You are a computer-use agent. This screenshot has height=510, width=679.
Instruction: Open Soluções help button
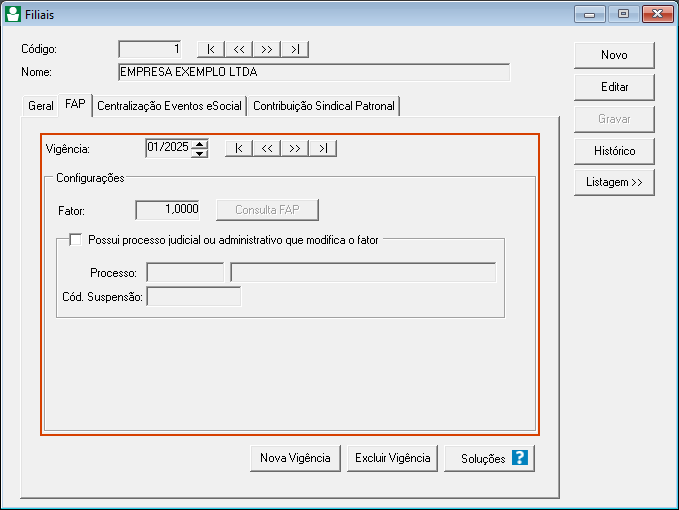tap(490, 458)
